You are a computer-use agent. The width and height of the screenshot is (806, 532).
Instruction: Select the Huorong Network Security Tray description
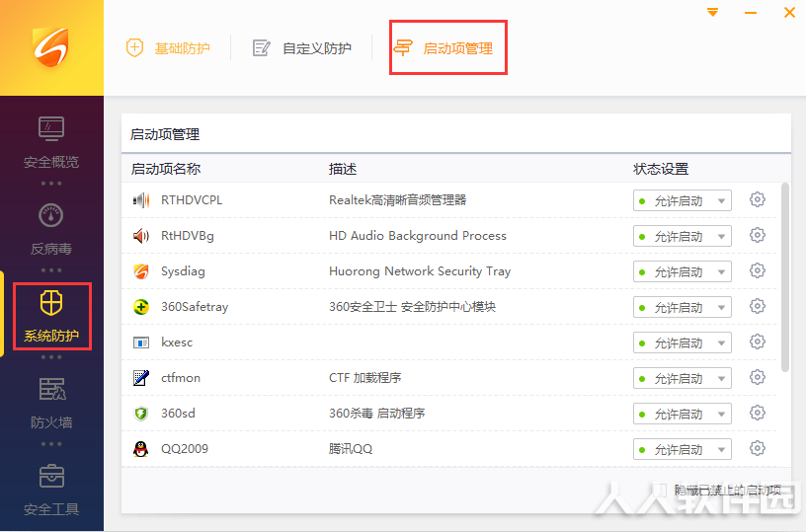tap(420, 271)
